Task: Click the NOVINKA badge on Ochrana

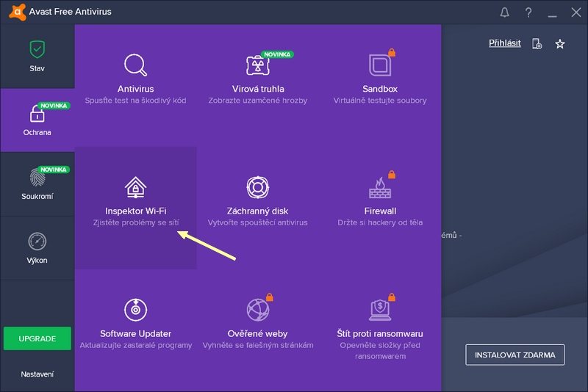Action: click(54, 106)
